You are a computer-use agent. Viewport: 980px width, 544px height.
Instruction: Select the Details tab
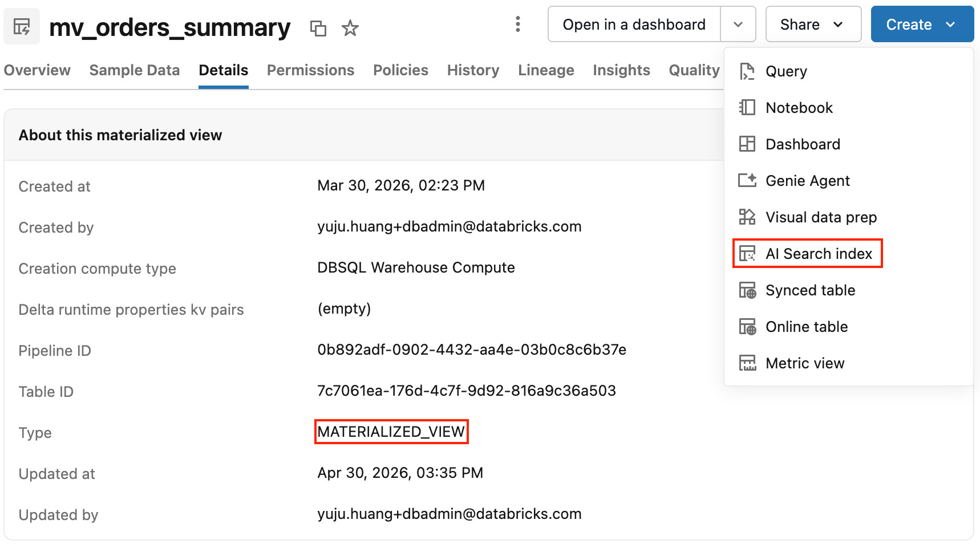tap(224, 70)
